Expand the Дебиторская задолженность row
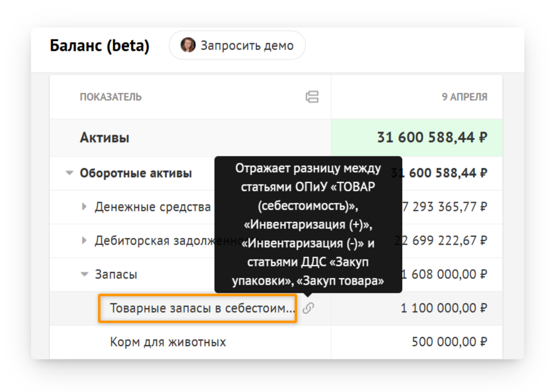 pos(84,240)
